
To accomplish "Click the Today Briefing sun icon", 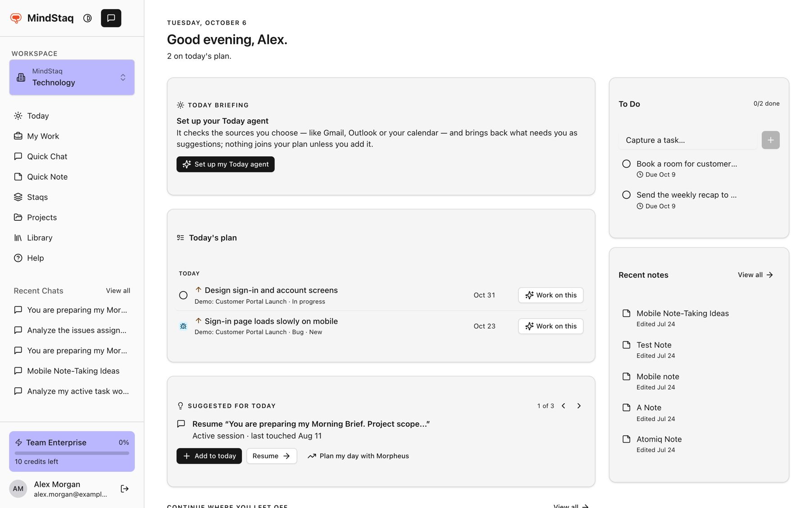I will (x=180, y=105).
